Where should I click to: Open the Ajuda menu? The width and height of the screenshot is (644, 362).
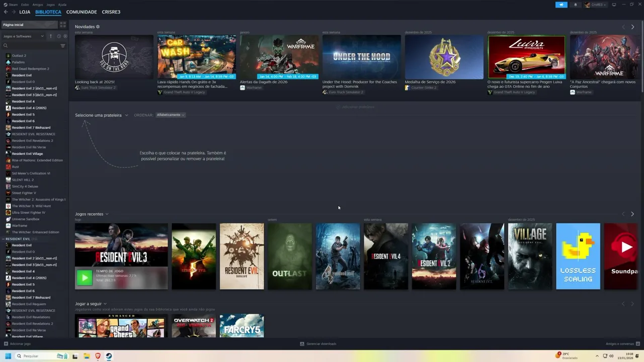[62, 5]
